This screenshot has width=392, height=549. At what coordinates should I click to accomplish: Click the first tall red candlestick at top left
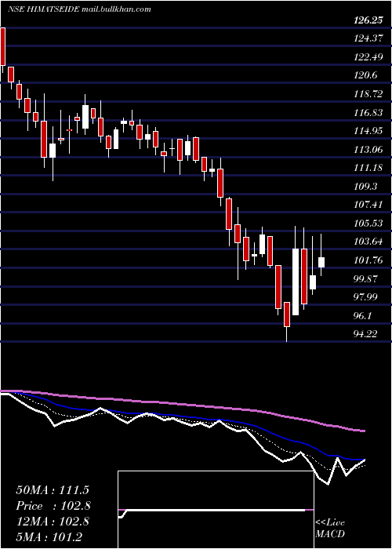pyautogui.click(x=2, y=46)
